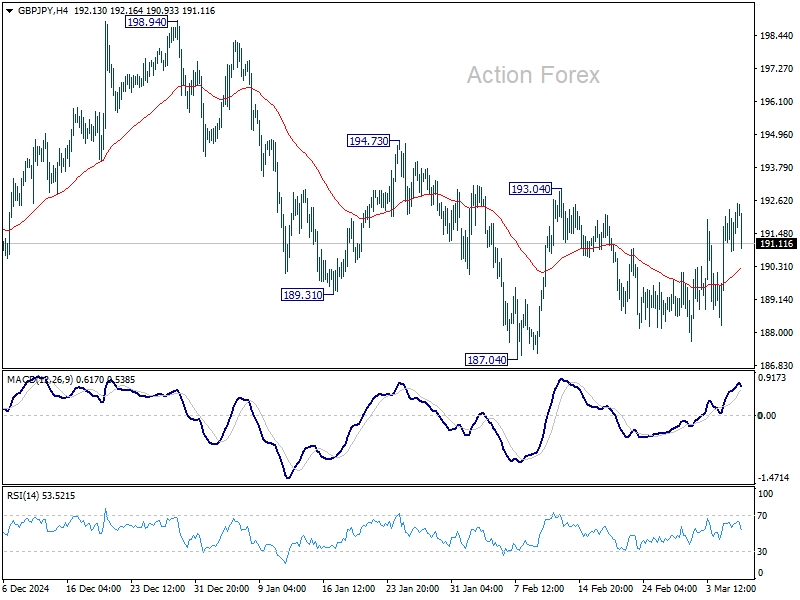Click the 3 Mar 12:00 time label
The image size is (800, 600).
coord(731,588)
